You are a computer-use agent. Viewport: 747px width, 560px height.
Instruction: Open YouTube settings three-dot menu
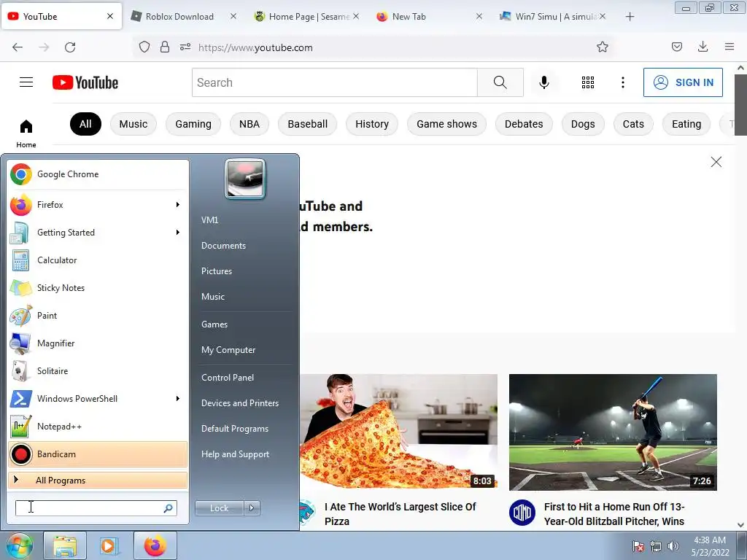[x=623, y=82]
